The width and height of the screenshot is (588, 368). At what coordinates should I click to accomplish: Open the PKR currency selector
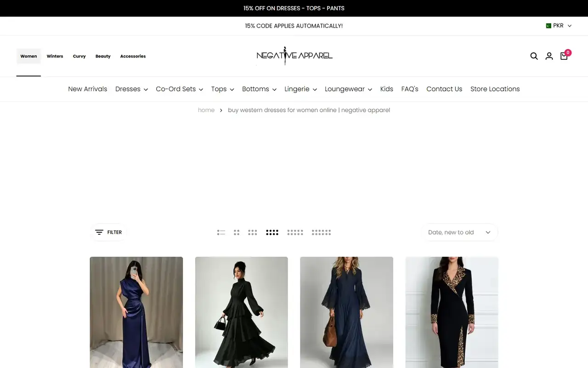pos(559,26)
